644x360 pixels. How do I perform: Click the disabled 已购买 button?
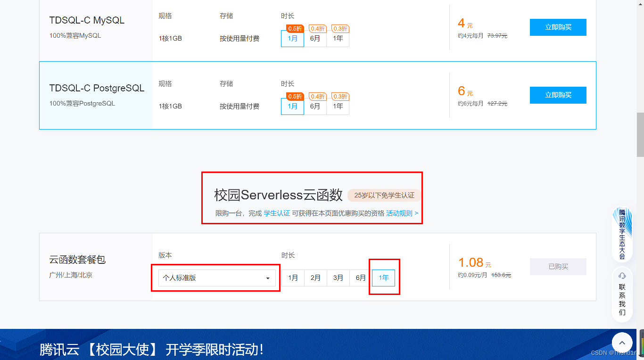pos(558,267)
